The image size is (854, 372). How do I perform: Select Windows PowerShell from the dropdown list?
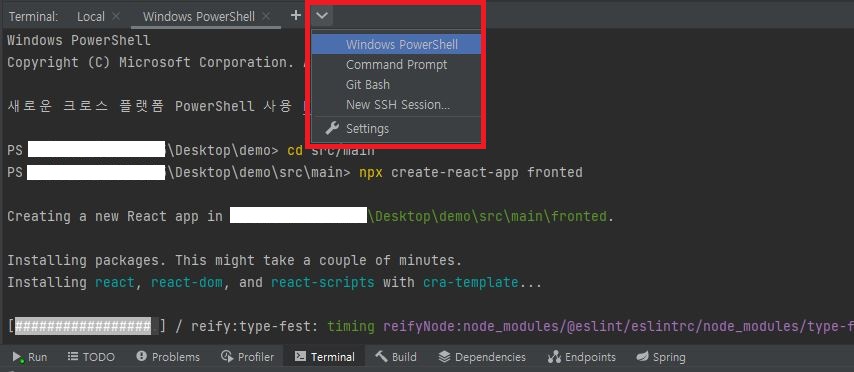(x=396, y=45)
